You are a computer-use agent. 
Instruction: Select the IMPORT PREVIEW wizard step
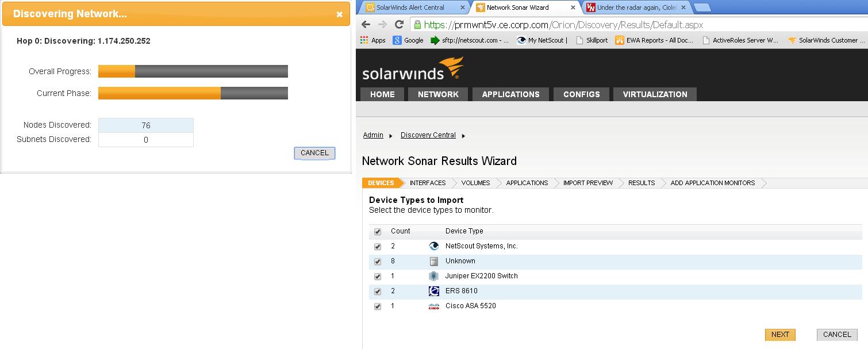pos(587,183)
